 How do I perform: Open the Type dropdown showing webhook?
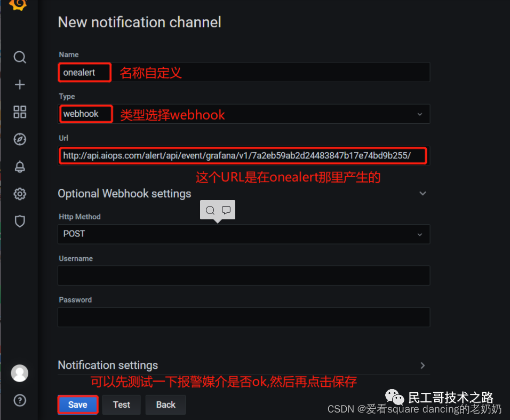click(244, 114)
